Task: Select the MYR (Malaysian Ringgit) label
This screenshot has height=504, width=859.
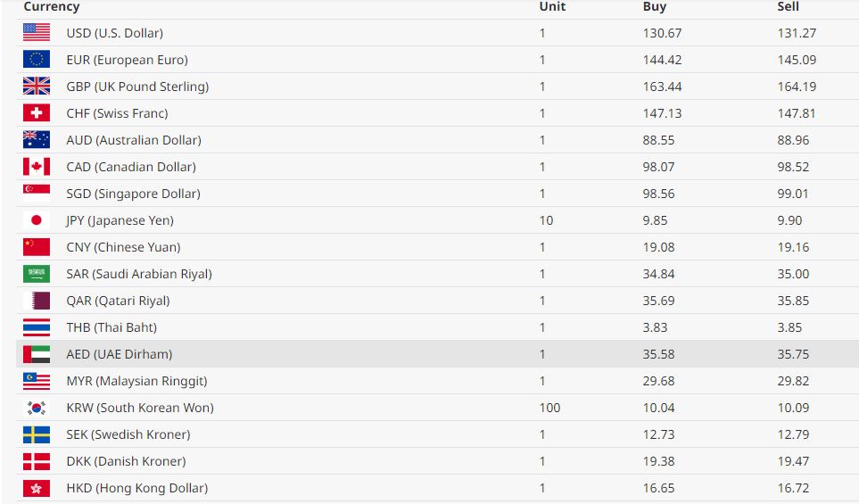Action: tap(136, 381)
